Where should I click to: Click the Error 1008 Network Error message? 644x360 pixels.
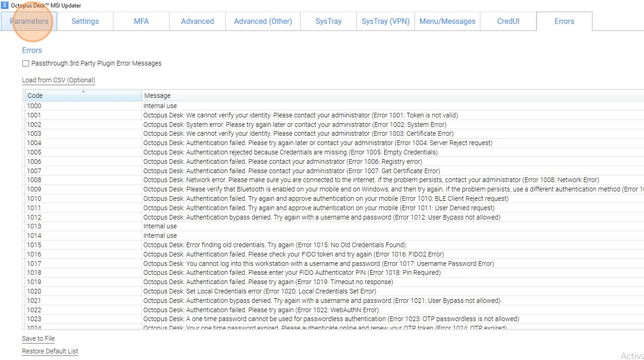(x=371, y=180)
